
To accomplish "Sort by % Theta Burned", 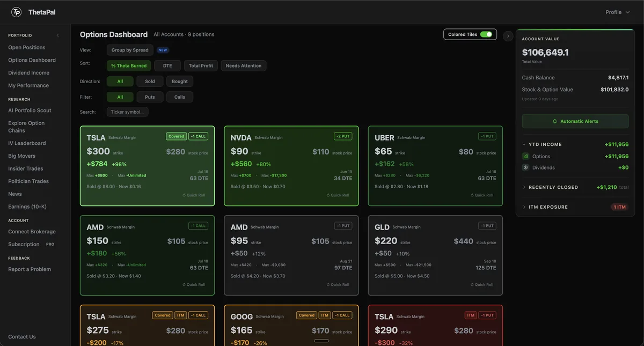I will coord(129,66).
